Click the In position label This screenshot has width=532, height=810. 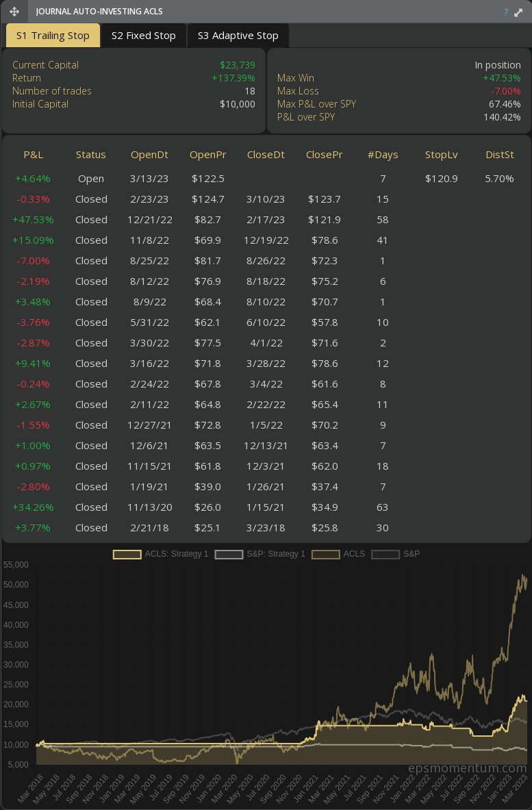click(498, 65)
